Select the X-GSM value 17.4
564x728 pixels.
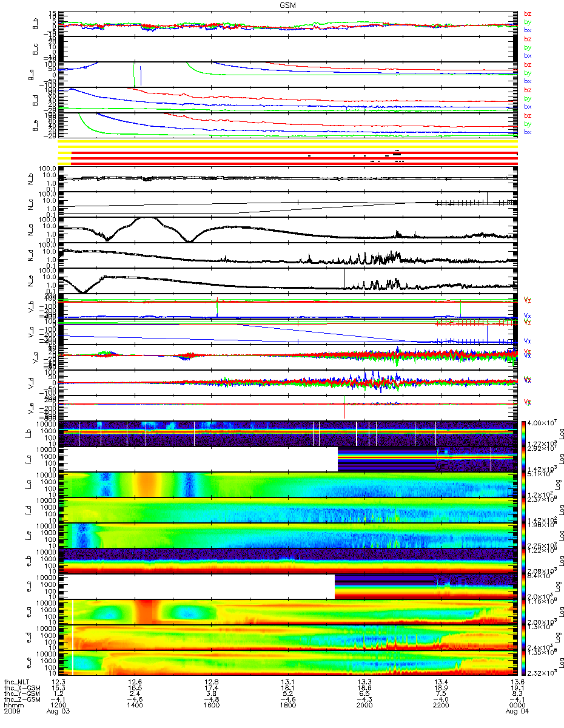210,687
